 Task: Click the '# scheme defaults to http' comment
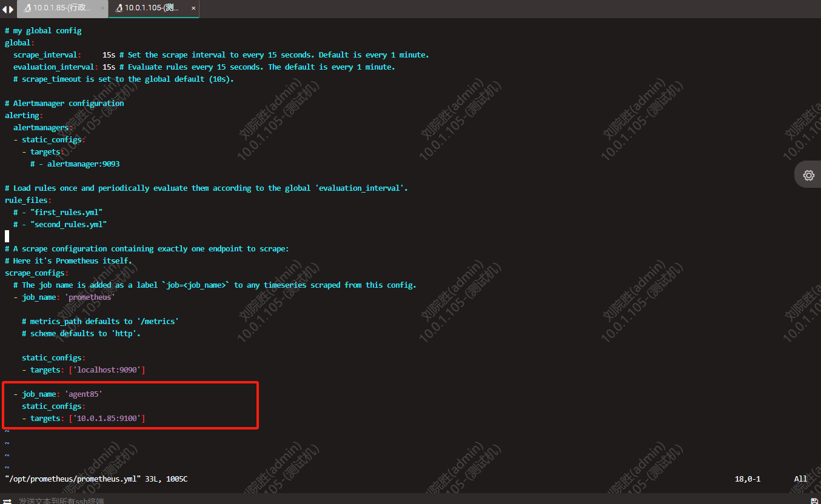pyautogui.click(x=81, y=333)
